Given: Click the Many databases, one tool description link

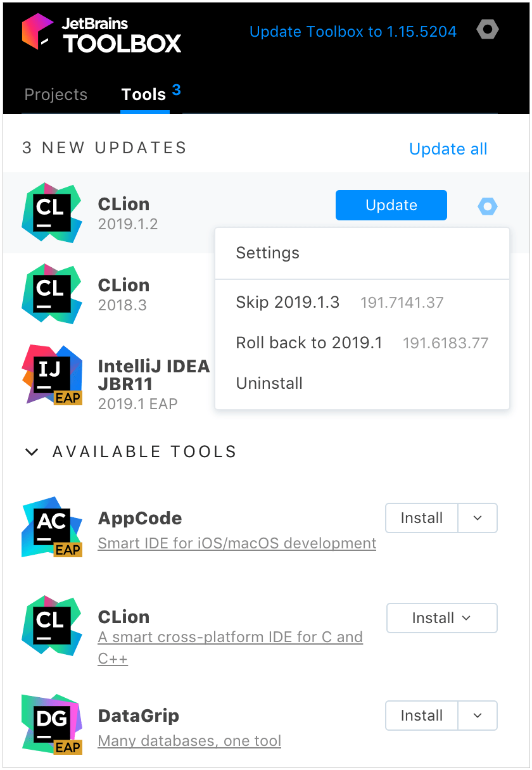Looking at the screenshot, I should point(189,740).
